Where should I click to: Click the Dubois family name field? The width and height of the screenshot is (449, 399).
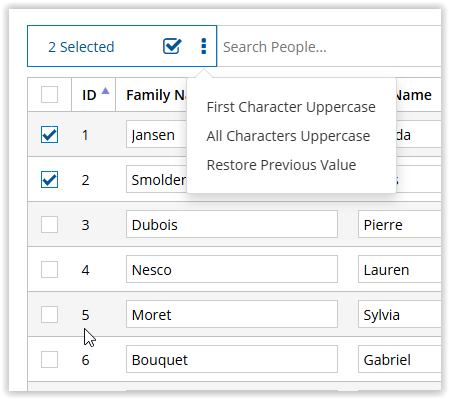pyautogui.click(x=232, y=224)
